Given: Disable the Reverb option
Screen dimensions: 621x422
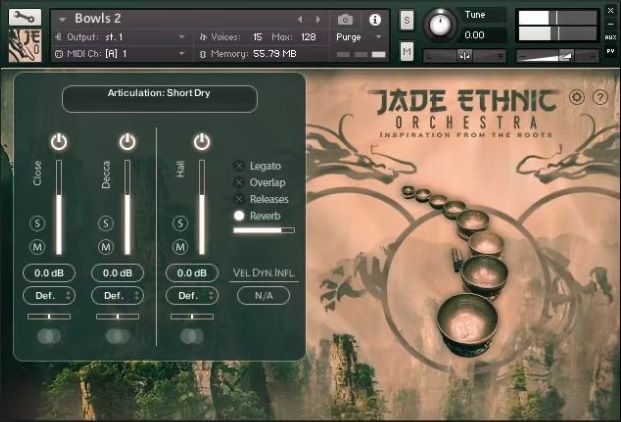Looking at the screenshot, I should coord(239,215).
